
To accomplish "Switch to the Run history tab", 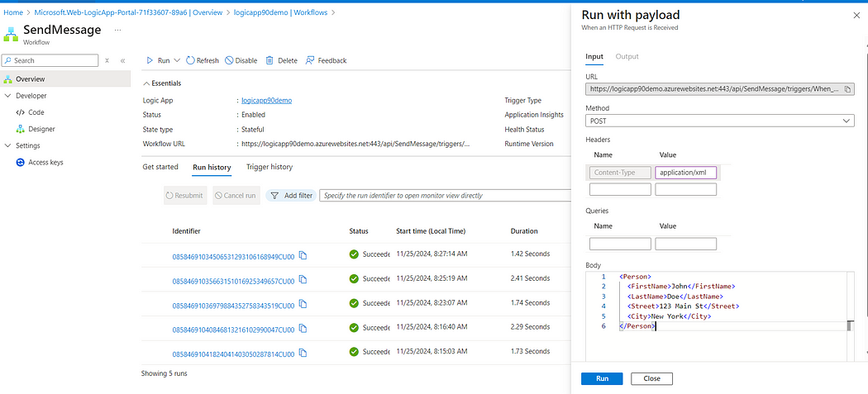I will click(x=212, y=167).
